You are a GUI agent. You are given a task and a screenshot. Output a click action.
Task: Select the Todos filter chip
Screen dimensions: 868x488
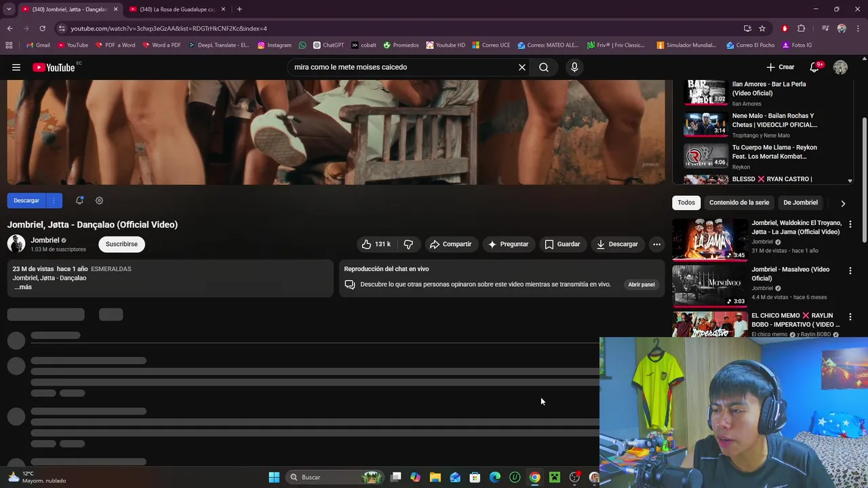click(x=686, y=203)
